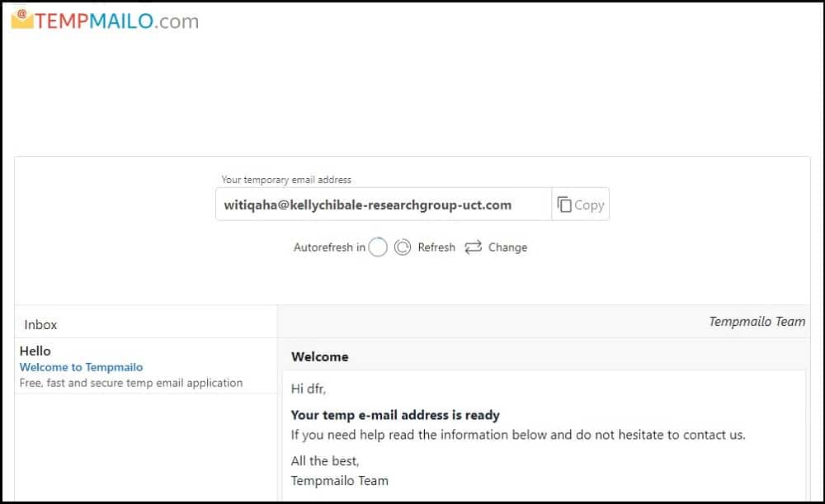The image size is (825, 504).
Task: Click the 'Tempmailo Team' email signature
Action: tap(339, 481)
